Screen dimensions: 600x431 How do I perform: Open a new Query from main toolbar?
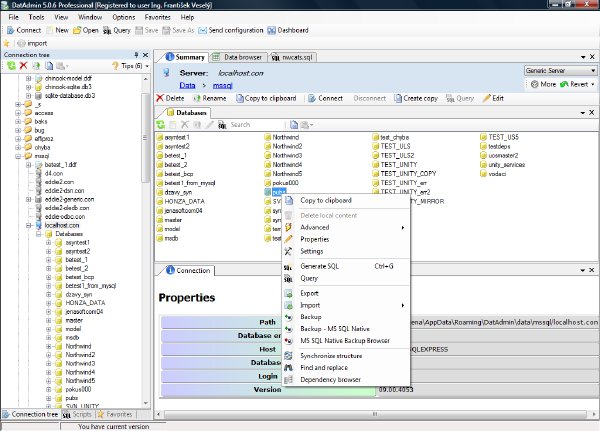pyautogui.click(x=117, y=30)
